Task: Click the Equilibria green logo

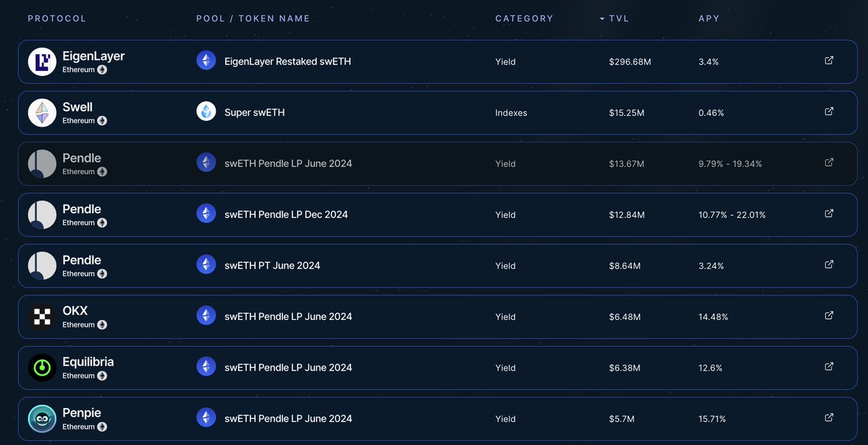Action: coord(42,368)
